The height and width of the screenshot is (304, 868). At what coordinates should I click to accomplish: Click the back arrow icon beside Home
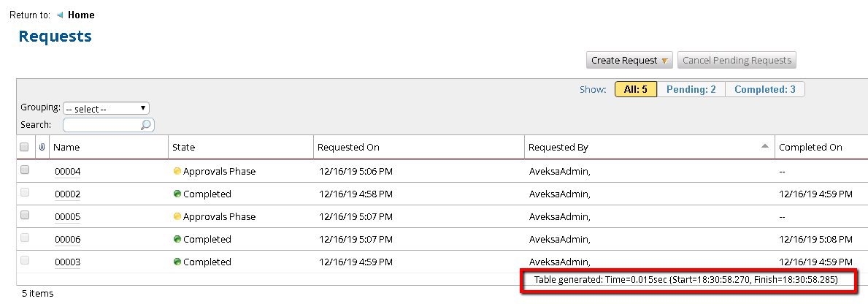point(60,15)
